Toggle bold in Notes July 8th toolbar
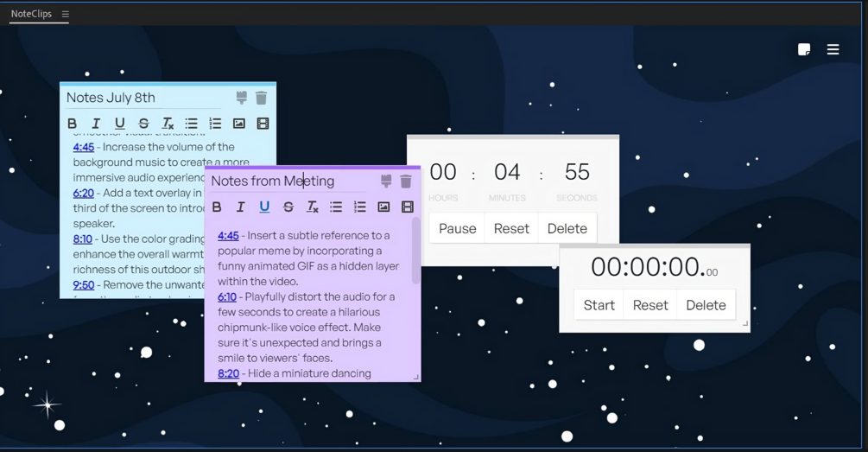The image size is (868, 452). click(72, 124)
